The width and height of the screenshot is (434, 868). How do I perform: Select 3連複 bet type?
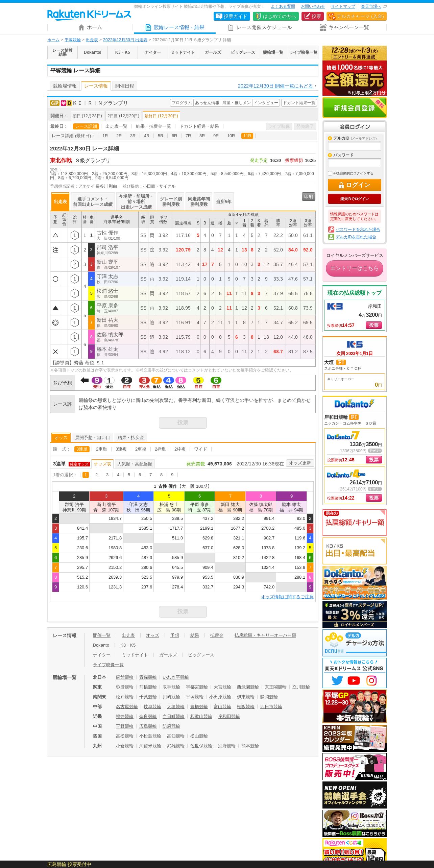click(121, 449)
